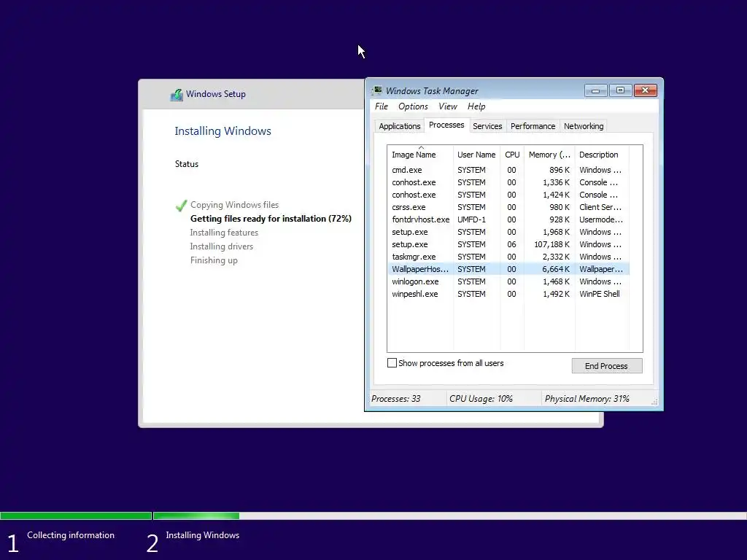The width and height of the screenshot is (747, 560).
Task: Click the Physical Memory: 31% status entry
Action: point(587,399)
